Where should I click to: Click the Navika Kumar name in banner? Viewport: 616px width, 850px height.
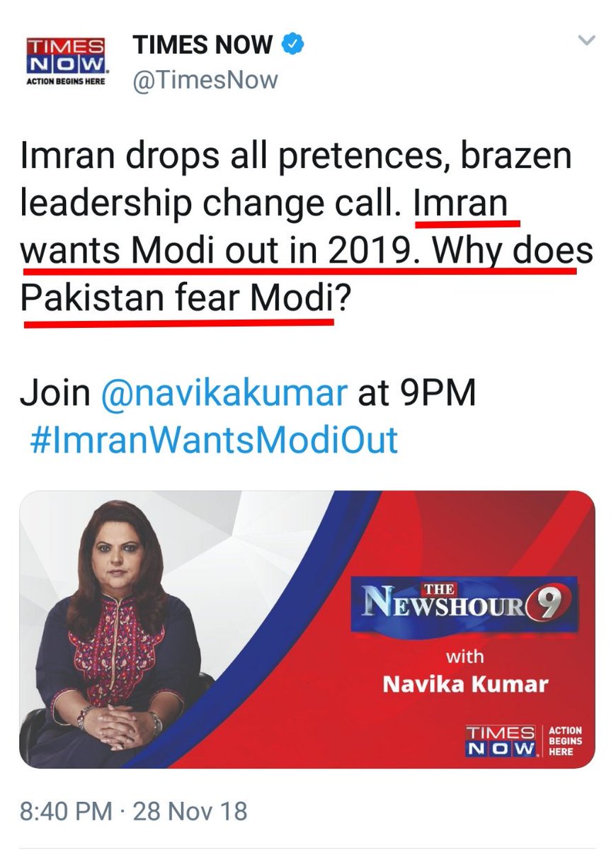pos(465,685)
